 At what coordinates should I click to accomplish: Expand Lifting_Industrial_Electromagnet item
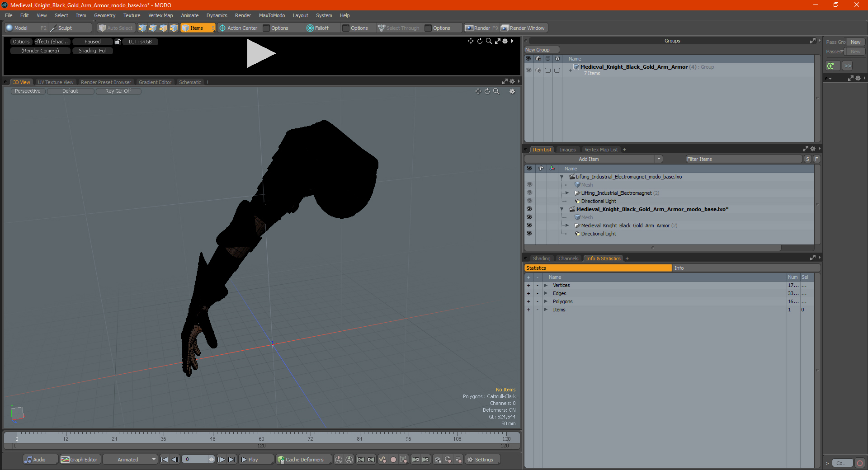coord(567,193)
